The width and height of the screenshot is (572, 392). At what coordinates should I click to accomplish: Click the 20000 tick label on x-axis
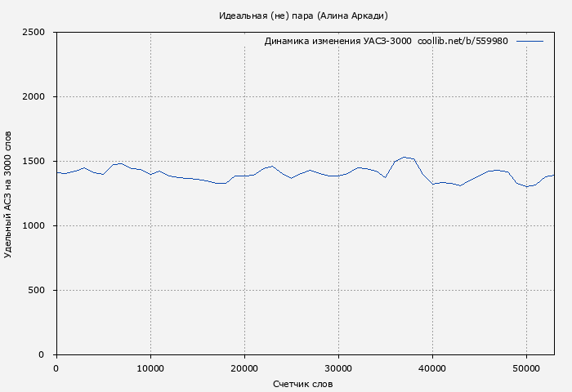pos(244,369)
